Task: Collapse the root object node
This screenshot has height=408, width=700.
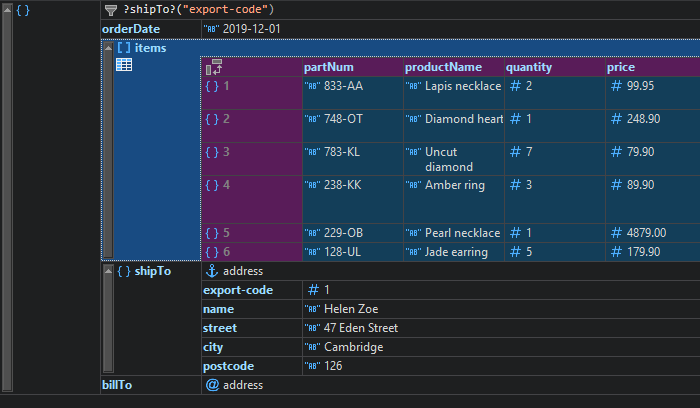Action: [x=7, y=9]
